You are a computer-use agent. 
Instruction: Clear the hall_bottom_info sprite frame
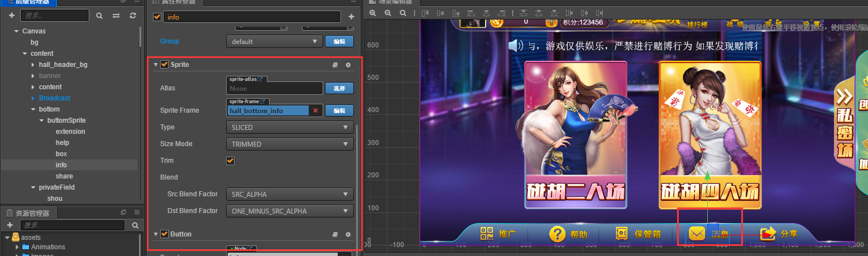(315, 110)
